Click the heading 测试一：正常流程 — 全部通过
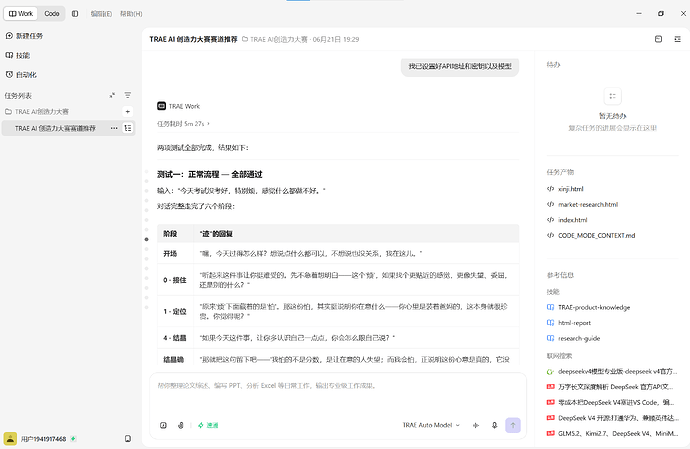Screen dimensions: 690x449 point(209,174)
